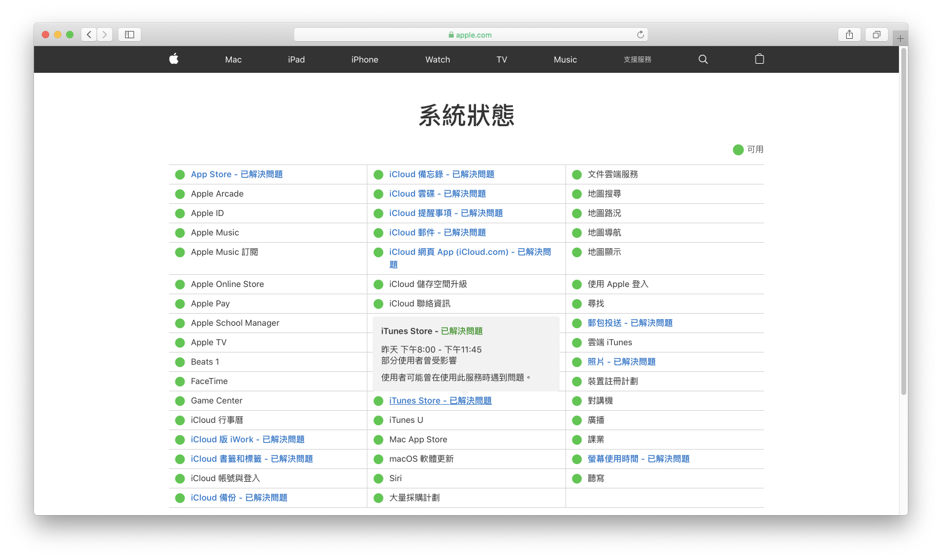
Task: Click 使用 Apple 登入 status text
Action: 618,284
